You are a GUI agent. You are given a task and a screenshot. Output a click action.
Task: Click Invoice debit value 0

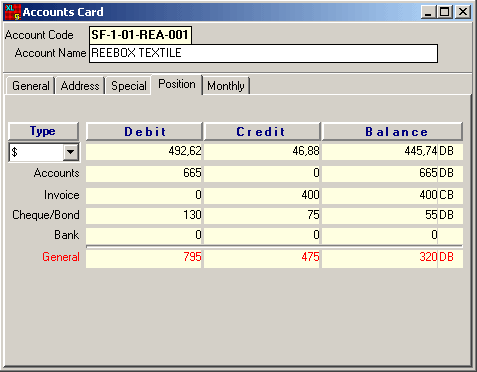pos(144,195)
